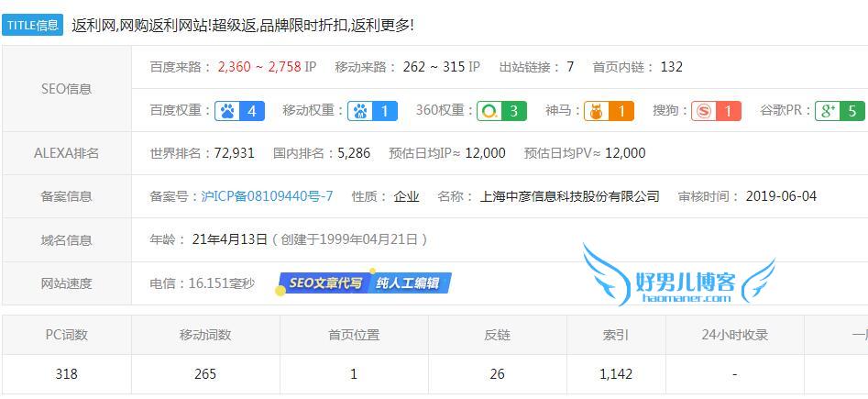868x399 pixels.
Task: Open ICP record link 沪ICP备08109440号-7
Action: 267,196
